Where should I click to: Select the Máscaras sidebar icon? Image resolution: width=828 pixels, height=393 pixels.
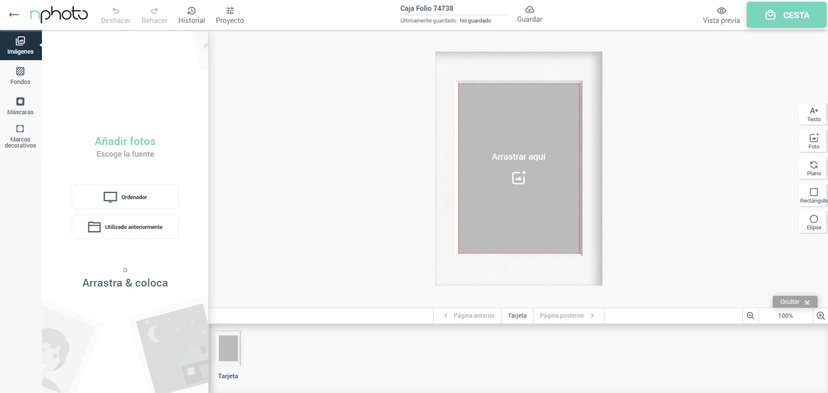pyautogui.click(x=20, y=106)
